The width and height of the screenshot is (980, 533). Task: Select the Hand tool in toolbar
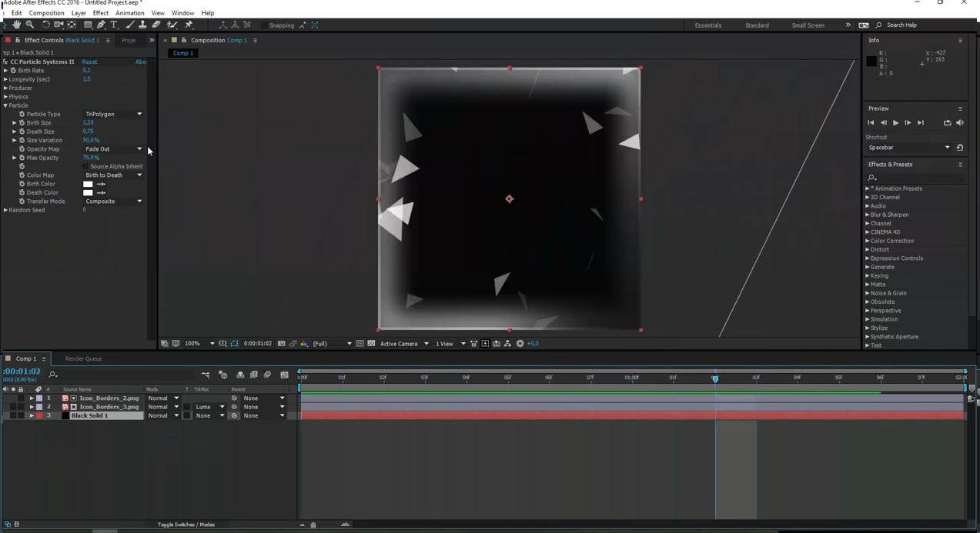point(17,25)
